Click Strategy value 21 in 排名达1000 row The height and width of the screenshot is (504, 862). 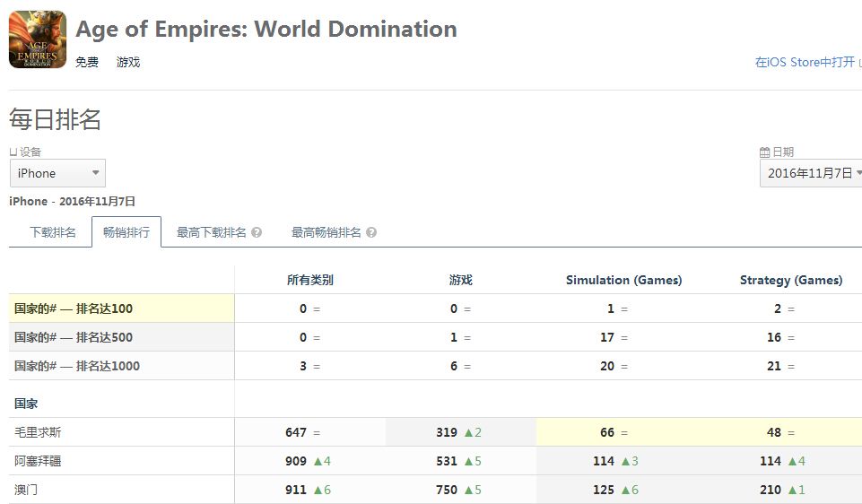pyautogui.click(x=774, y=366)
